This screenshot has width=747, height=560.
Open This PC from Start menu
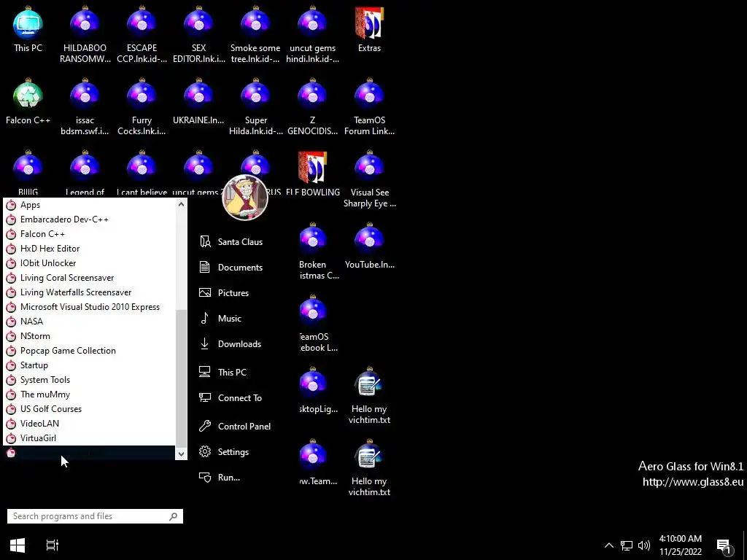tap(222, 373)
